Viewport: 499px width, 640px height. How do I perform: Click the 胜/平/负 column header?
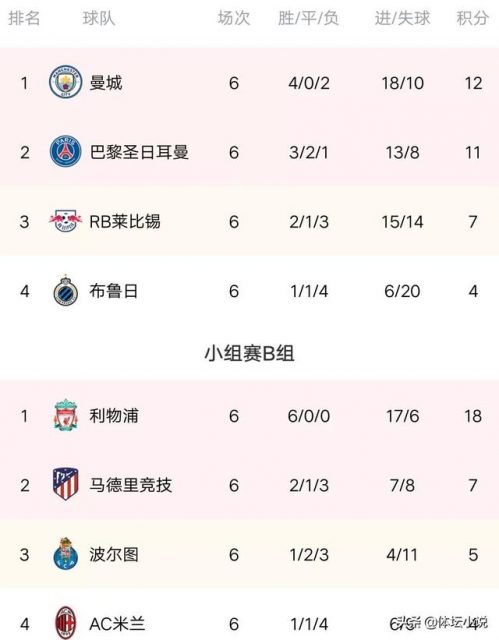[x=308, y=18]
